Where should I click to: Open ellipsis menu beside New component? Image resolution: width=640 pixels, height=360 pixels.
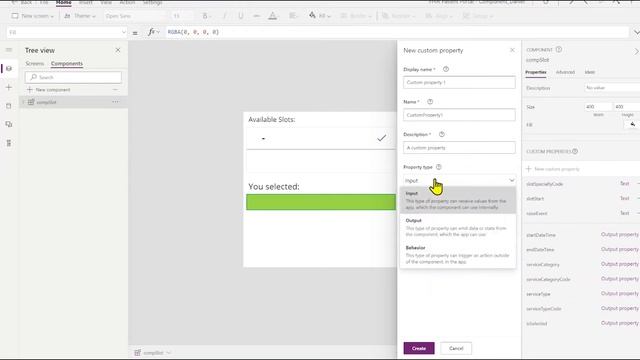pos(116,90)
